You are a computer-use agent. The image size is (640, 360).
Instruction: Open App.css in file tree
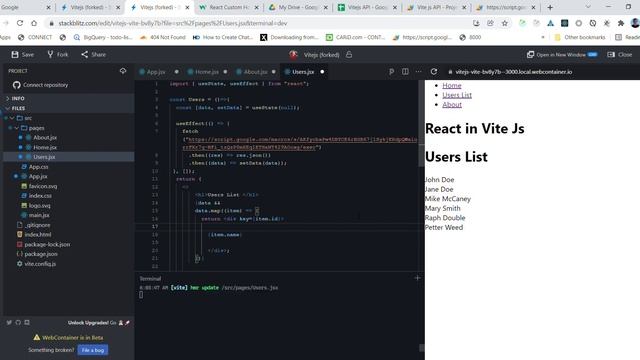tap(38, 167)
